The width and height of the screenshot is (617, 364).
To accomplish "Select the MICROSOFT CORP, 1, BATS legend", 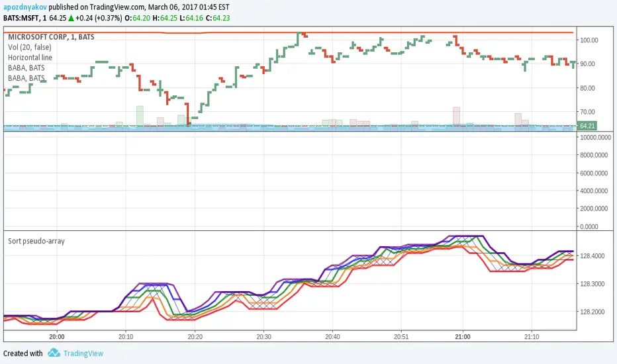I will point(51,37).
